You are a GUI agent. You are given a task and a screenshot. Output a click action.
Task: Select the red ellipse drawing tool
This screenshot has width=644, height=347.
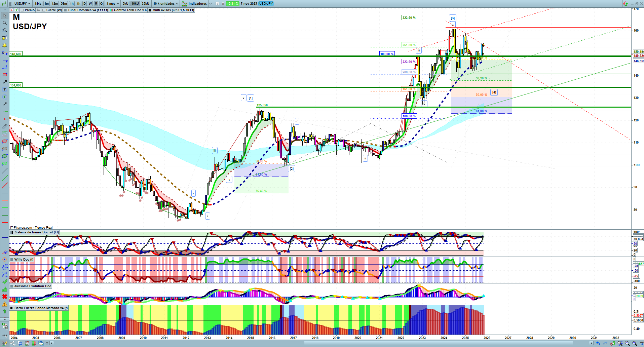(x=5, y=141)
